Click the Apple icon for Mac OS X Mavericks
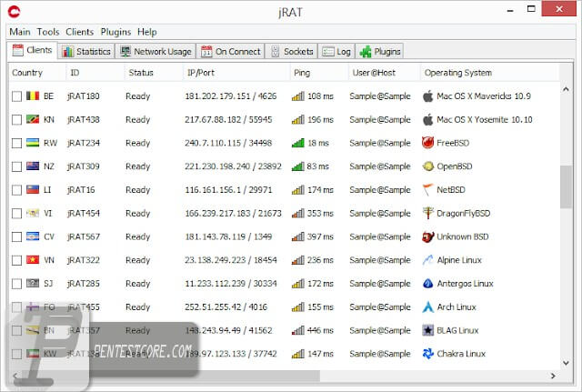Image resolution: width=582 pixels, height=392 pixels. coord(428,96)
